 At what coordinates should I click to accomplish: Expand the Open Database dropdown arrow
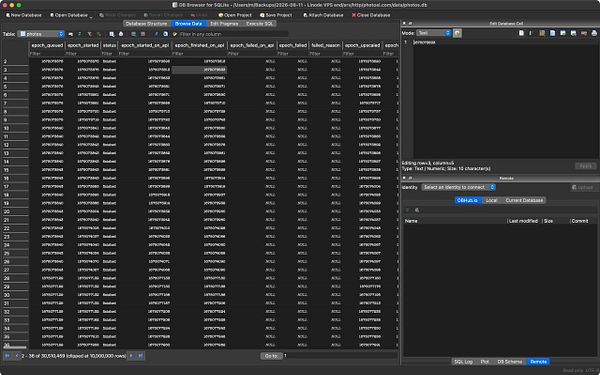click(91, 16)
